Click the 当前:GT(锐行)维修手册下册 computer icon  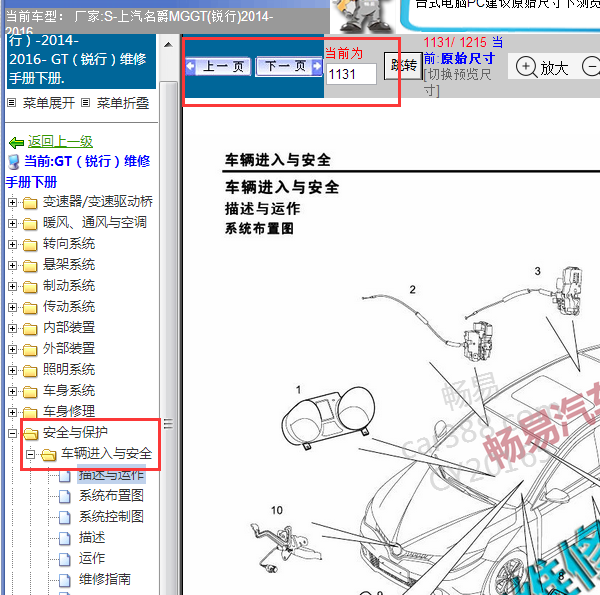coord(14,162)
